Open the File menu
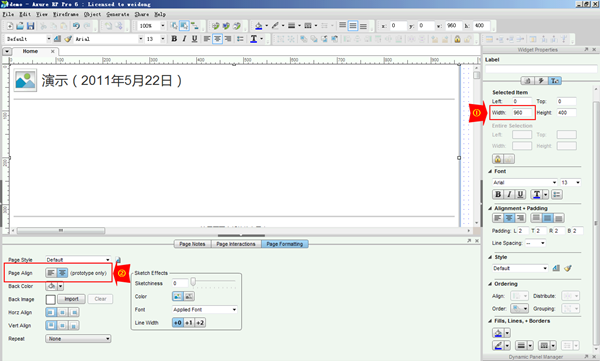Viewport: 600px width, 361px height. click(x=8, y=14)
